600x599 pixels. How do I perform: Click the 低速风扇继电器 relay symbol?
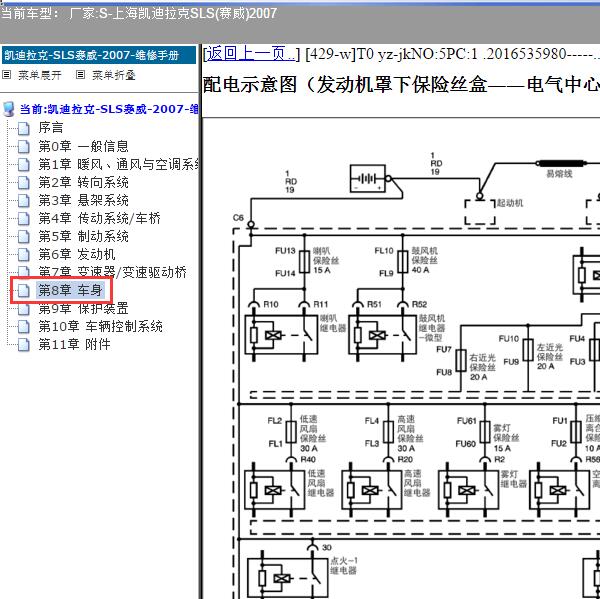coord(275,490)
